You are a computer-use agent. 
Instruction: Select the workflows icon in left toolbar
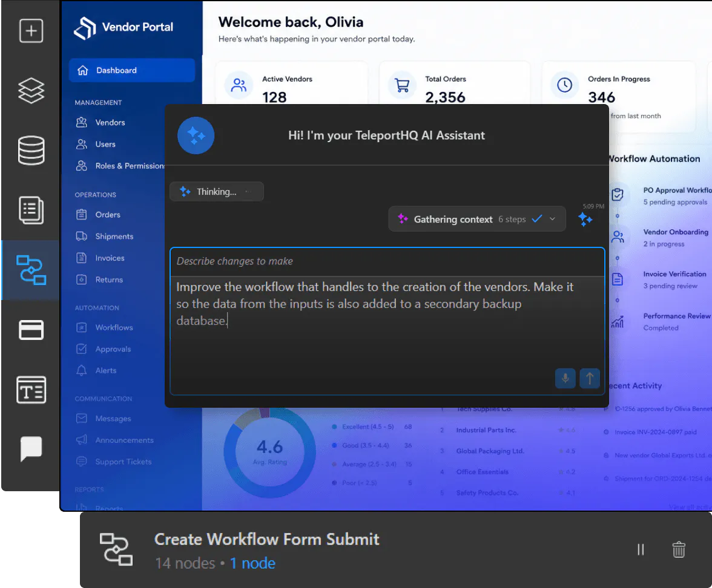point(31,270)
